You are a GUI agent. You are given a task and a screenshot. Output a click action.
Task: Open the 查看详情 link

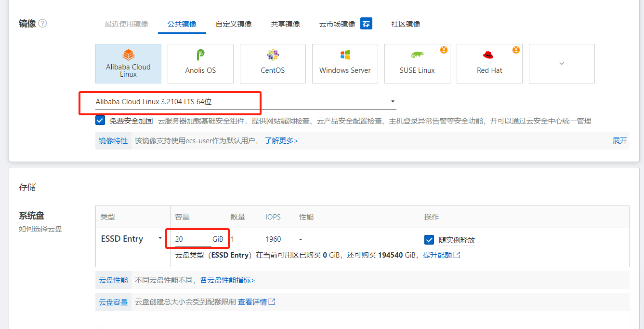pyautogui.click(x=257, y=302)
